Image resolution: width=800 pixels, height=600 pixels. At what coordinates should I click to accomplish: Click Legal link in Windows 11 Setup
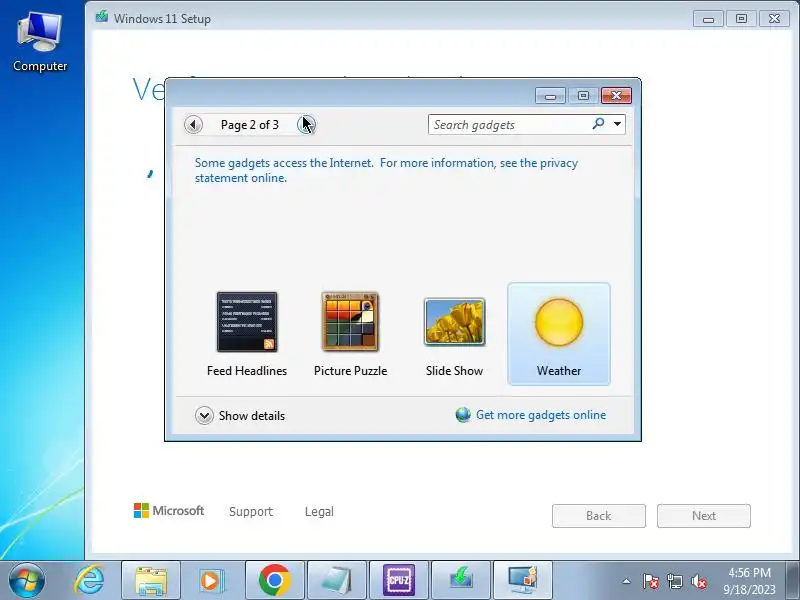point(319,511)
